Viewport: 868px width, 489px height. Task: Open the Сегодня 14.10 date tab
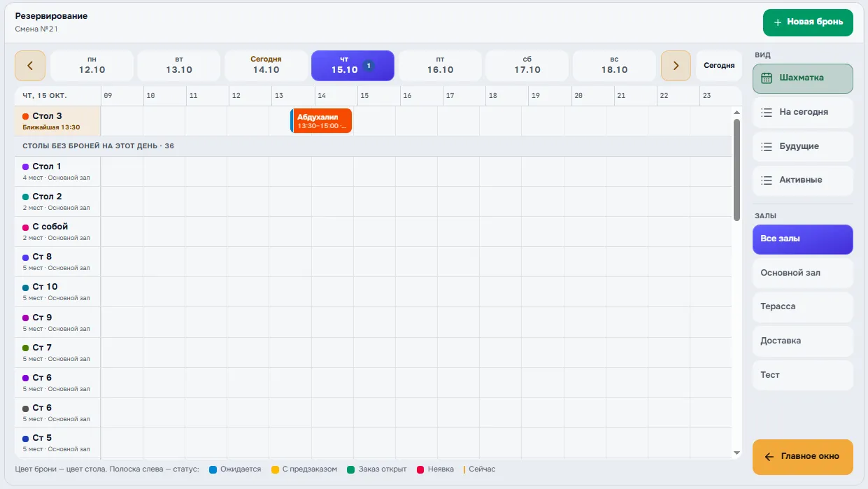pos(266,66)
